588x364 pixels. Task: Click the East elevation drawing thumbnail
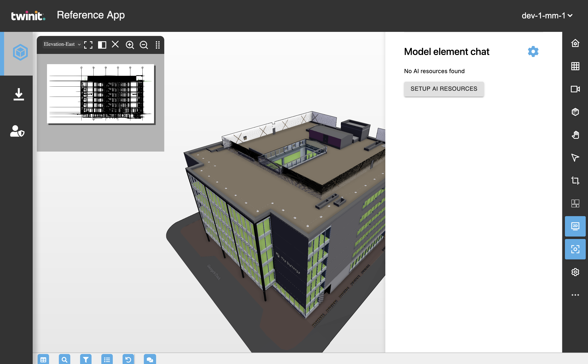pos(100,94)
